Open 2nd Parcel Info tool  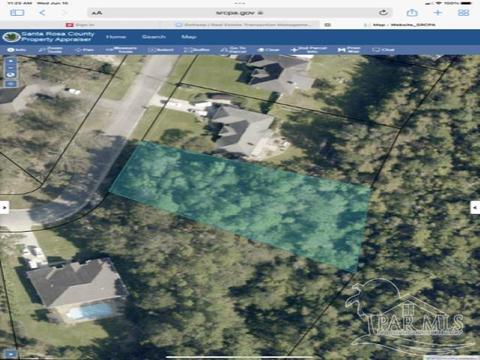click(309, 50)
